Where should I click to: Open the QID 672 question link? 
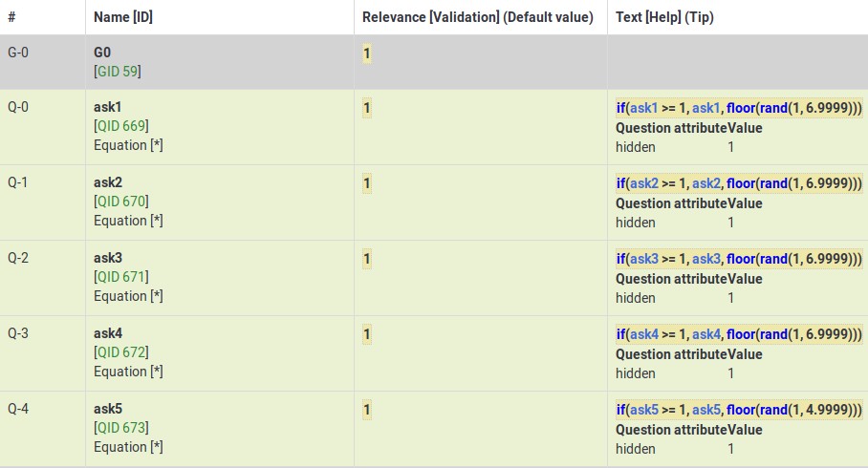(121, 352)
